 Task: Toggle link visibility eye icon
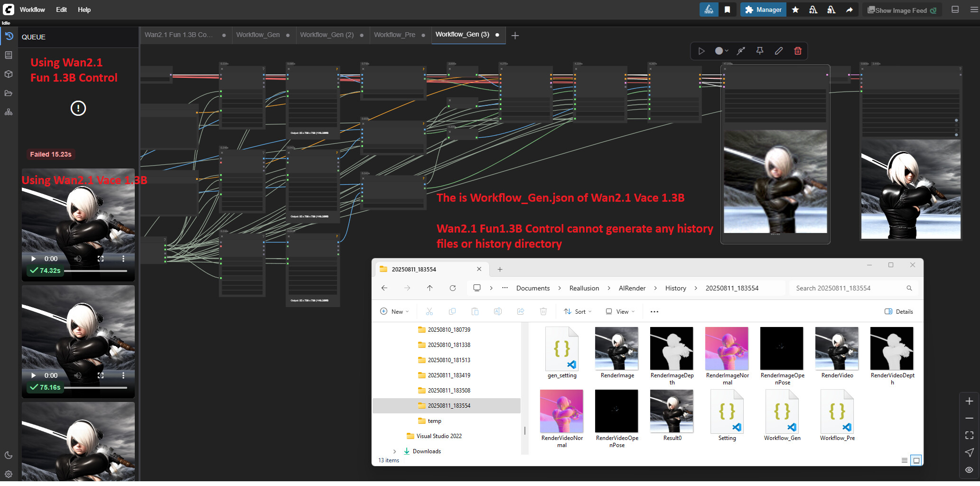coord(969,469)
